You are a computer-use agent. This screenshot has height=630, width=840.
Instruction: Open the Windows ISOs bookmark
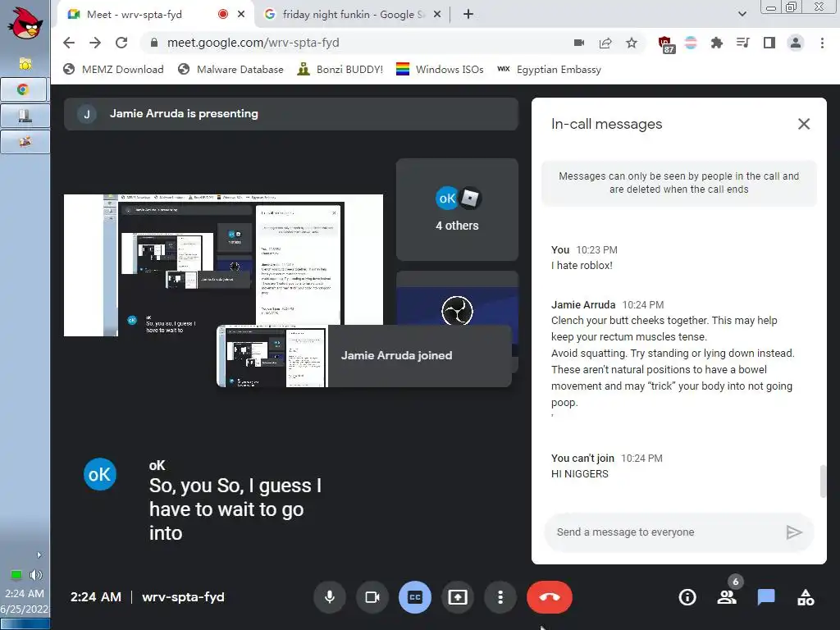(440, 69)
